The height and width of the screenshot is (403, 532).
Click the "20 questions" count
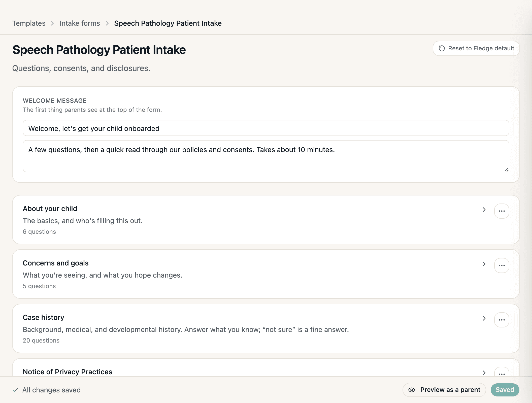pos(41,341)
